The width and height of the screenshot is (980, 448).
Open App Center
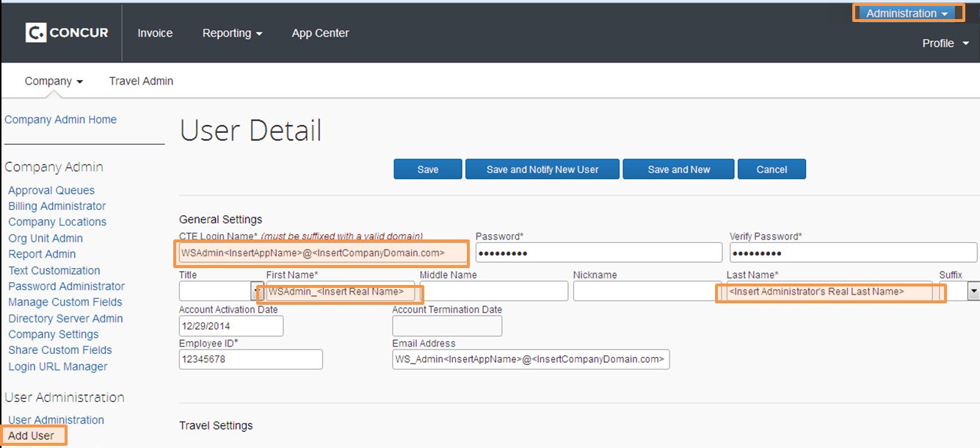pos(320,33)
